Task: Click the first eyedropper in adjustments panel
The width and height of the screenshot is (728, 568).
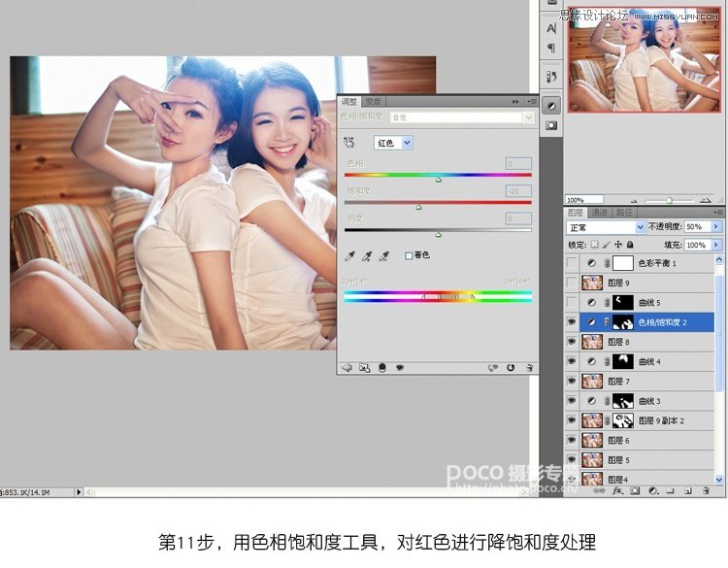Action: tap(350, 255)
